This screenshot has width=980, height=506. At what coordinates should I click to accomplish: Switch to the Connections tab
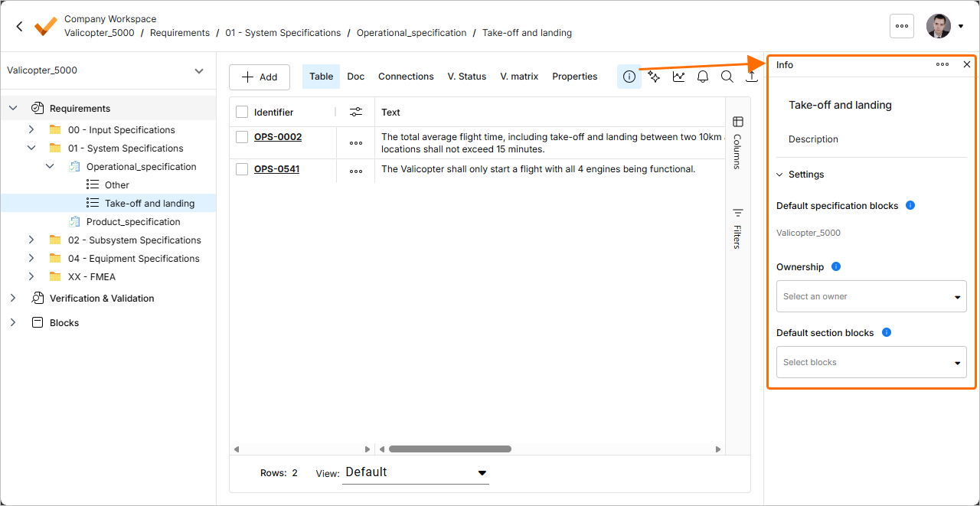tap(406, 77)
